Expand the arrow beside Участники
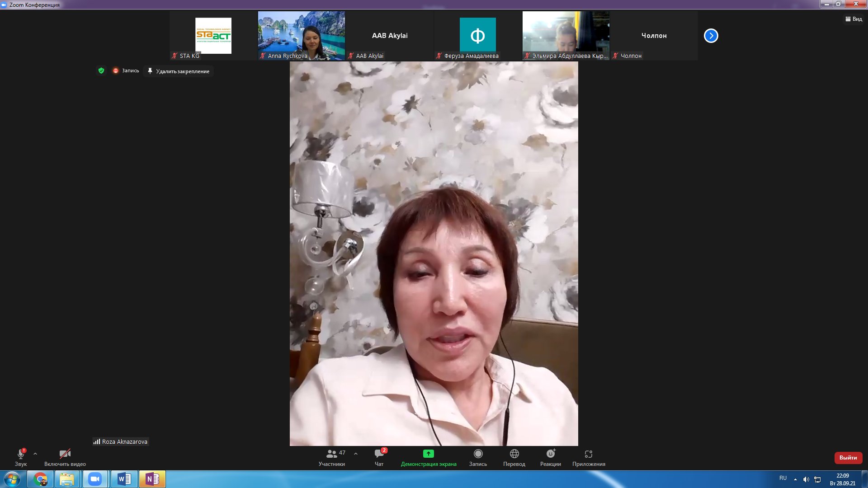 click(356, 454)
